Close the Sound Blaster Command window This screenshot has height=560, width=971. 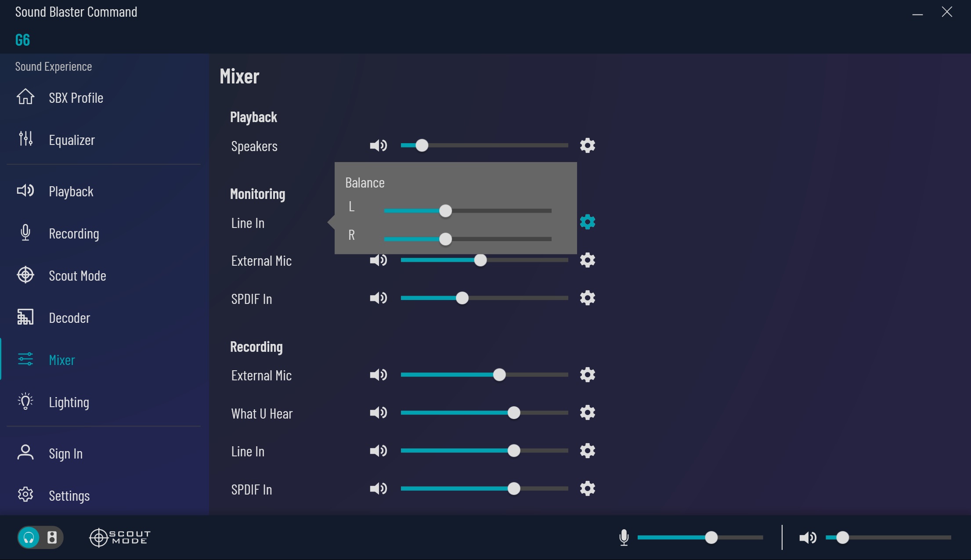(947, 12)
